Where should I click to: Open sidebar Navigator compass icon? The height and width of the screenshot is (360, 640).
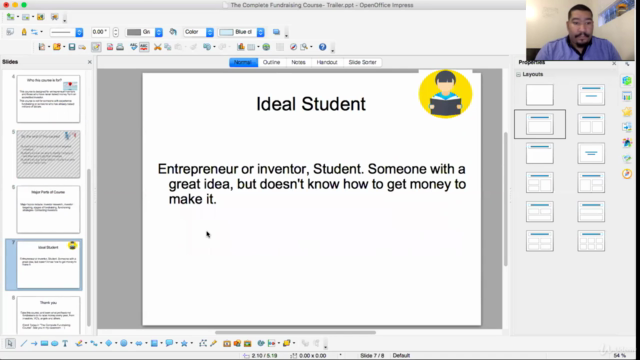[627, 174]
